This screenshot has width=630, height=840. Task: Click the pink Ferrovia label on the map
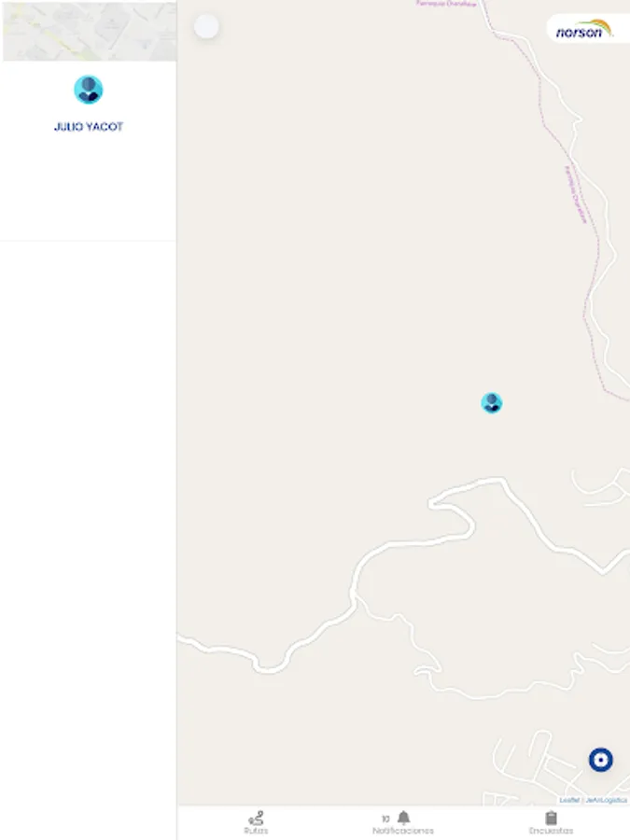(x=576, y=194)
